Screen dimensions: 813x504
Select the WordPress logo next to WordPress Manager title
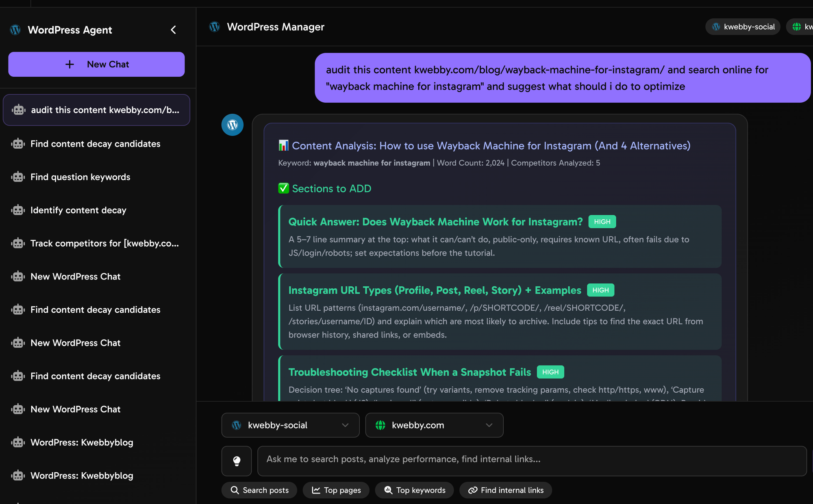click(x=215, y=26)
